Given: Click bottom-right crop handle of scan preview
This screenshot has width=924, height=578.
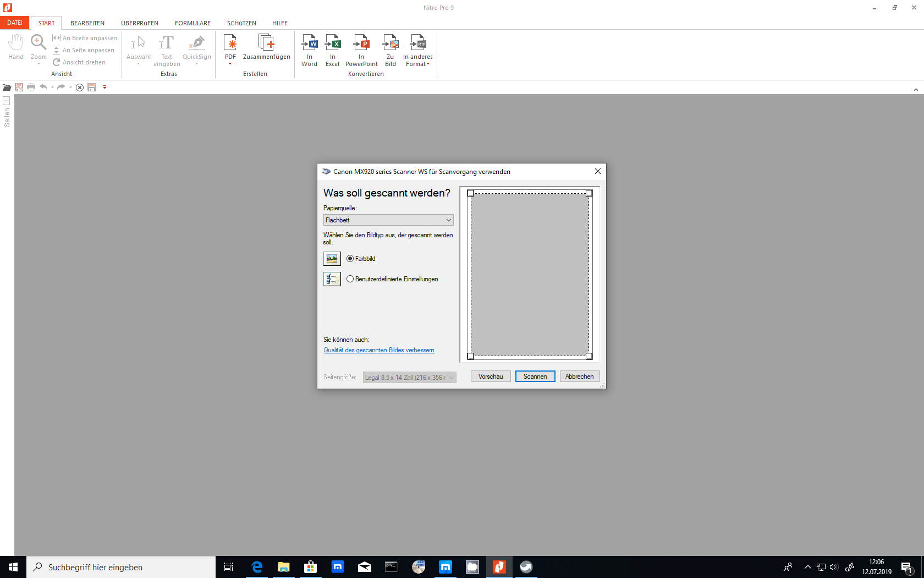Looking at the screenshot, I should pos(589,356).
